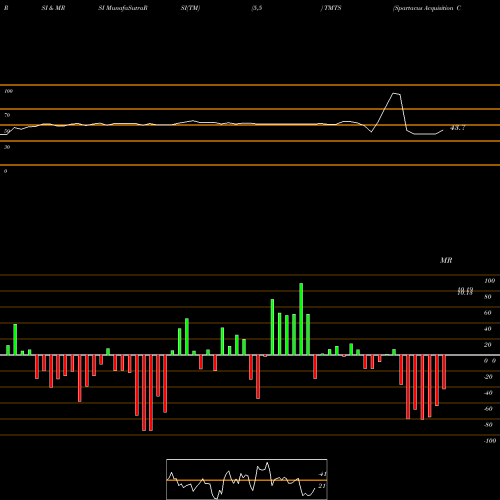500x500 pixels.
Task: Click the MR axis label -100
Action: point(490,441)
